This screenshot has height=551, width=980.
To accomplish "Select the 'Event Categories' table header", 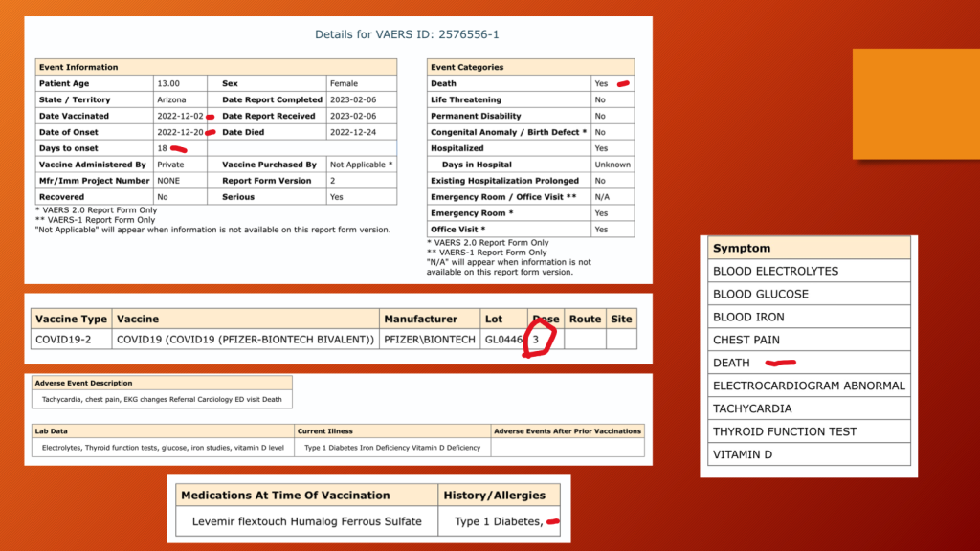I will pos(469,67).
